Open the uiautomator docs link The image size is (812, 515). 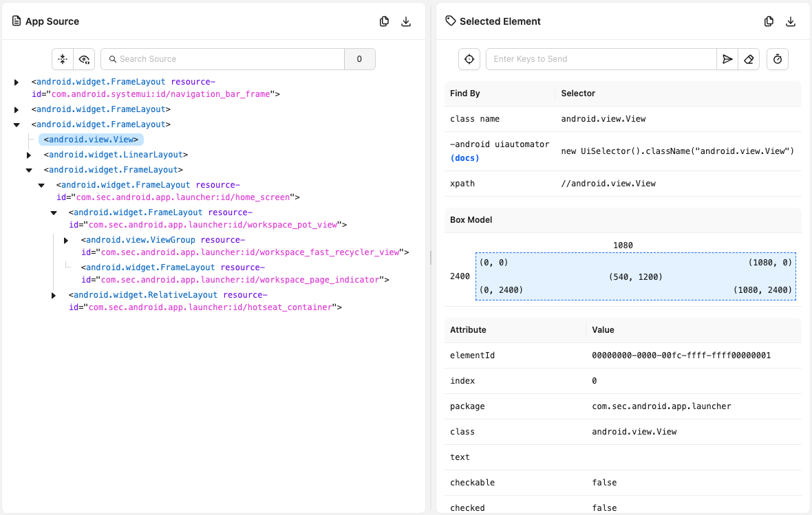pyautogui.click(x=464, y=158)
